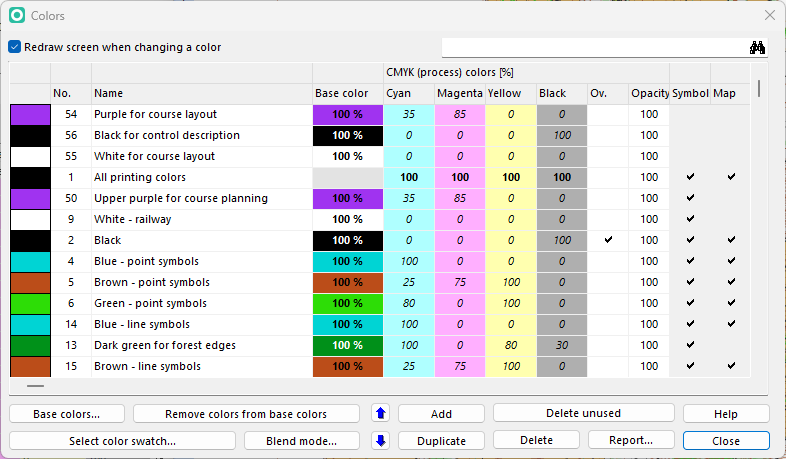Toggle Symbol checkmark for Upper purple for course planning

tap(690, 197)
